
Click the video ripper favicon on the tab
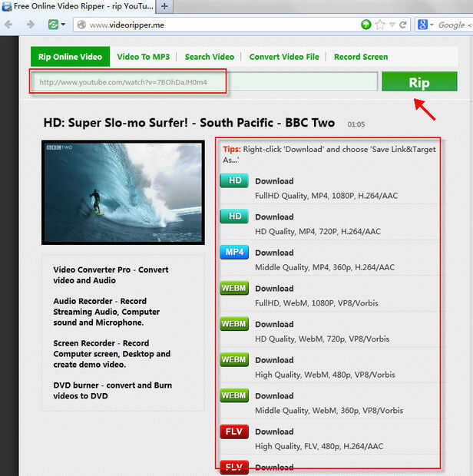[7, 6]
